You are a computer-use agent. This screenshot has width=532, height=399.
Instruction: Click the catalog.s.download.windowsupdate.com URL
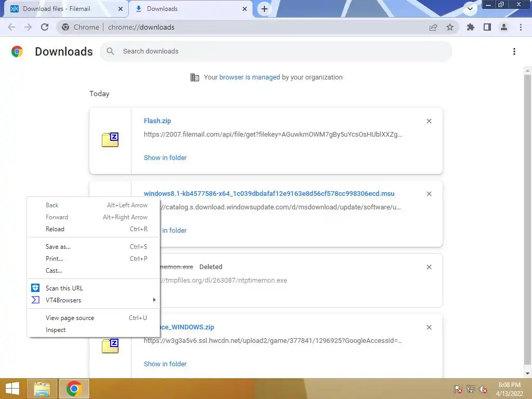(281, 207)
